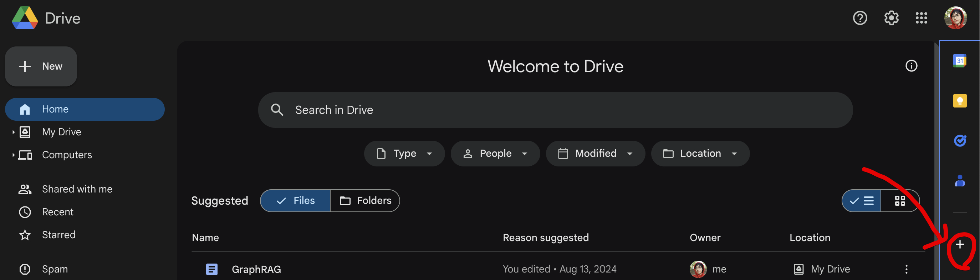Open Google Calendar side panel
980x280 pixels.
(x=959, y=61)
